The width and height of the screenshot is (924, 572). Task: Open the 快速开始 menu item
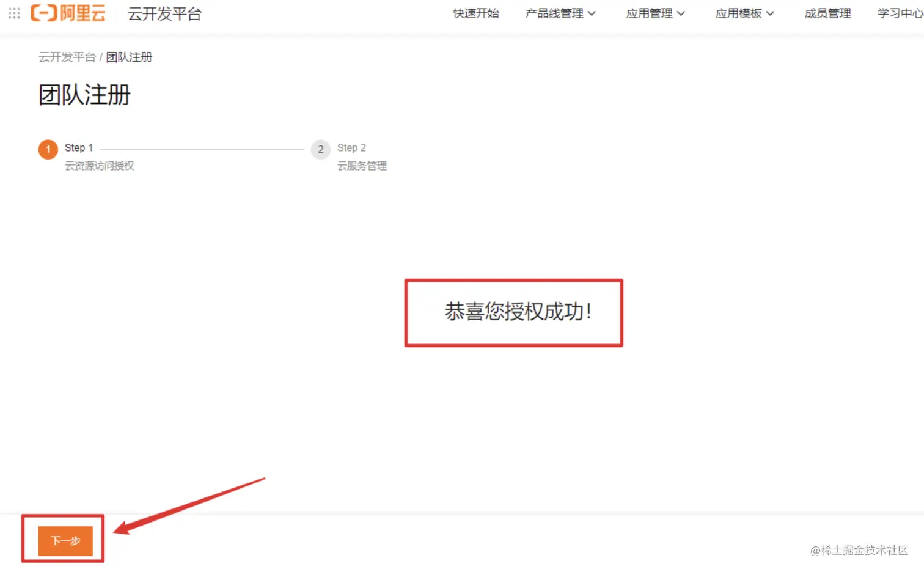tap(475, 13)
